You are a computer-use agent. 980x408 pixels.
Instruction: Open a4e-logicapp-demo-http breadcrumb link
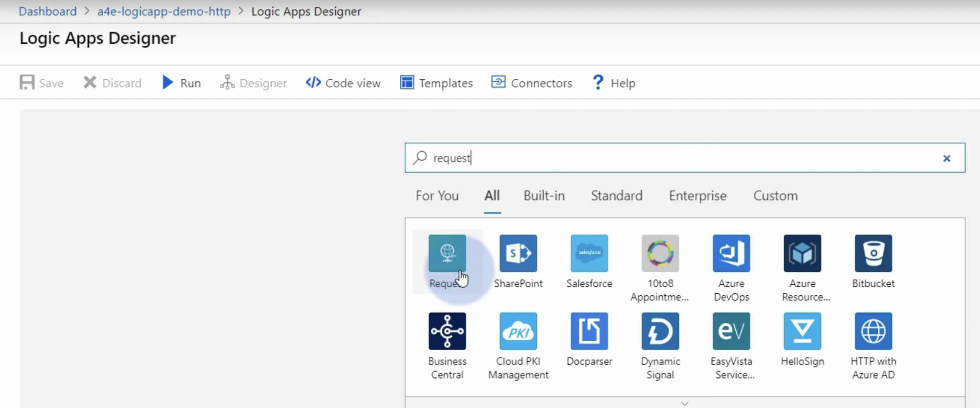click(164, 11)
